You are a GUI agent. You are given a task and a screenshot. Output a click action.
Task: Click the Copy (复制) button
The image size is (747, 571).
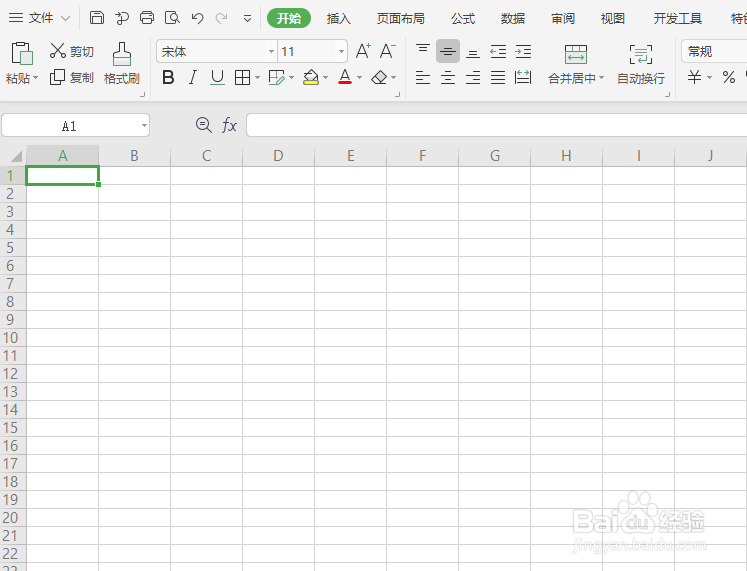(71, 77)
